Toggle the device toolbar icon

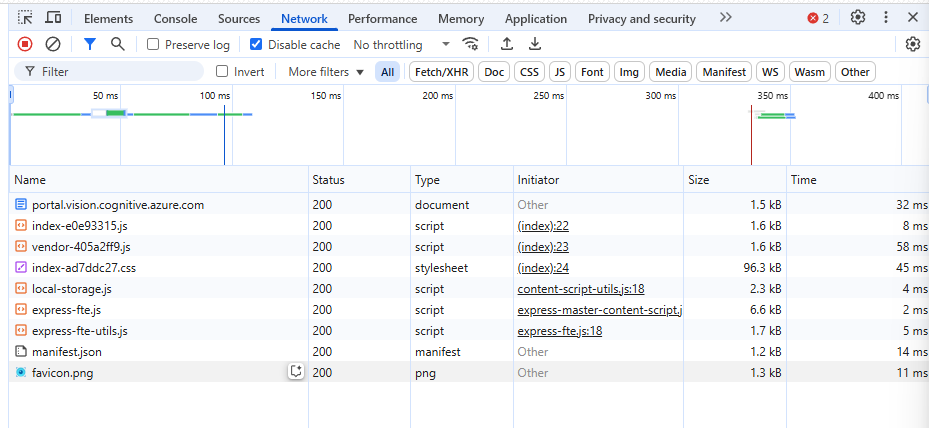click(53, 18)
